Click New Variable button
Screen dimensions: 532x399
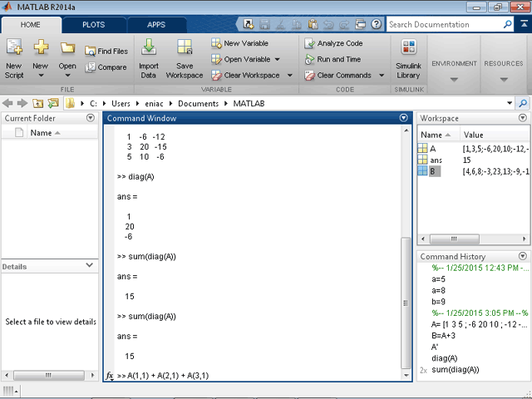coord(244,43)
